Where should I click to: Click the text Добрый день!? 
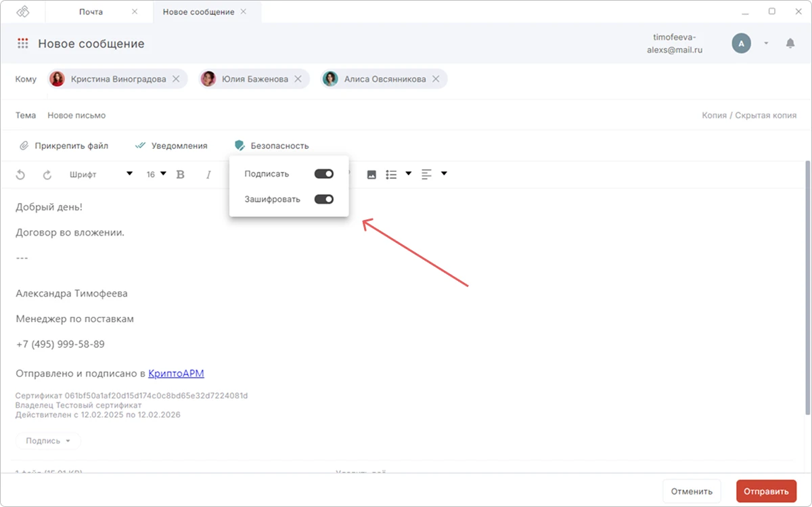[x=49, y=207]
